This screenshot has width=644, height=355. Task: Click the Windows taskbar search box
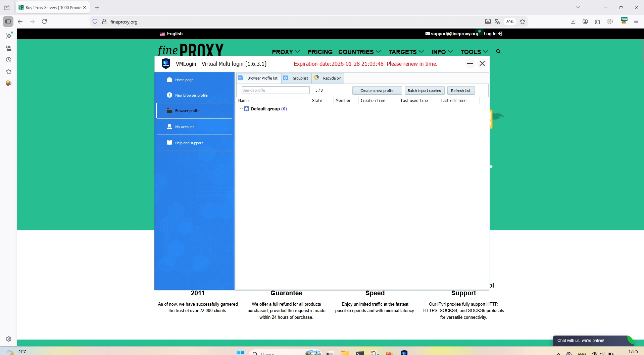pos(285,353)
